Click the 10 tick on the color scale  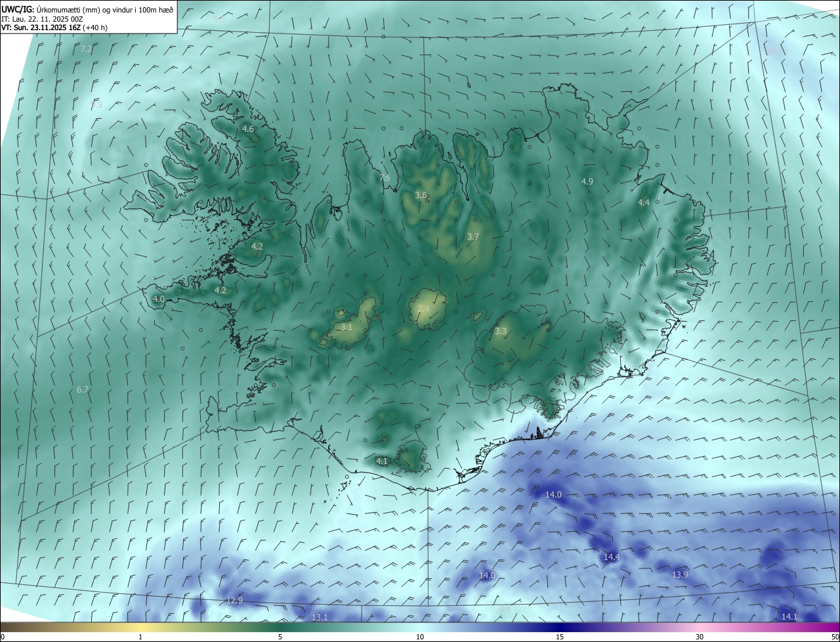420,637
